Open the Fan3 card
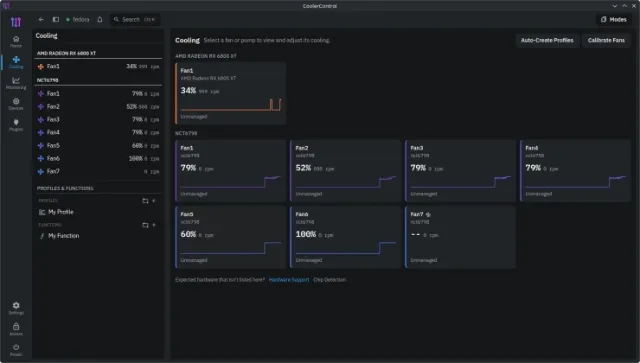The height and width of the screenshot is (363, 640). (x=460, y=171)
